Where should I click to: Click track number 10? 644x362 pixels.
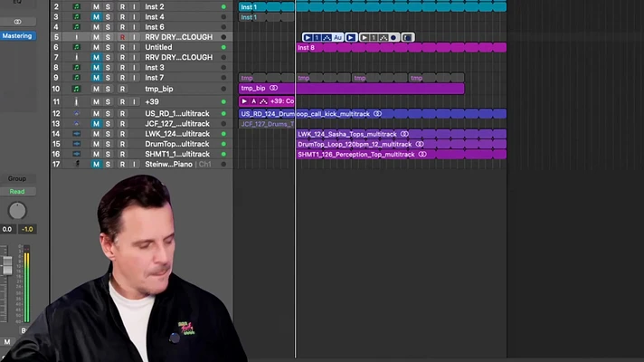coord(56,89)
